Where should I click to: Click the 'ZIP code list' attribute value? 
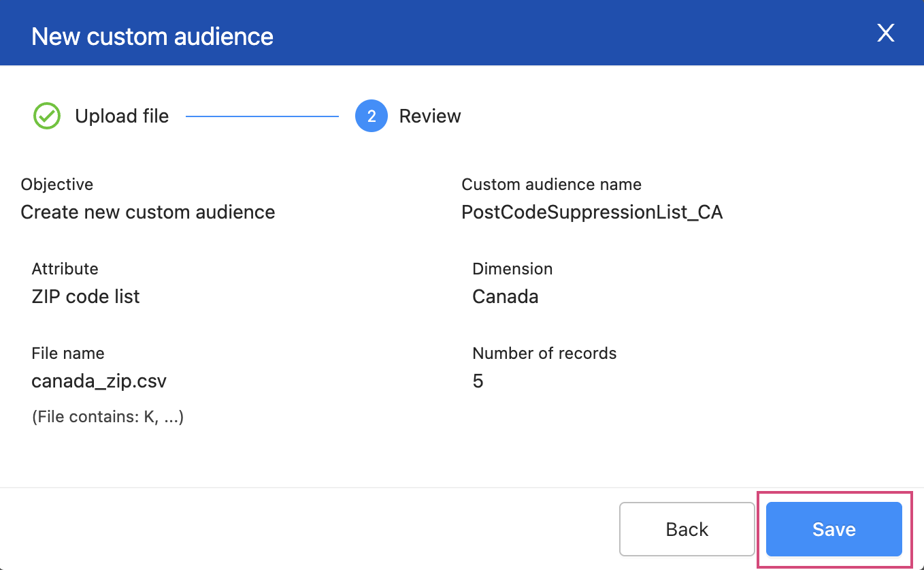pos(86,297)
